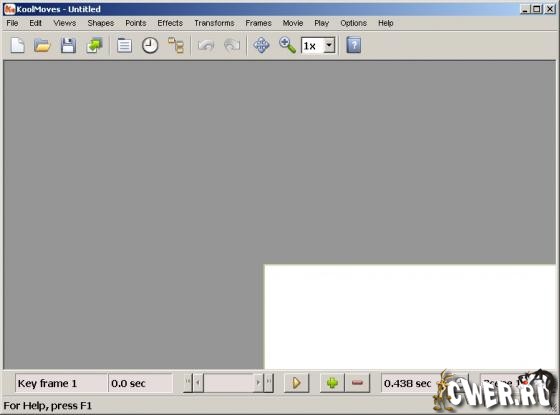Minimize the KoolMoves window
The width and height of the screenshot is (560, 415).
[524, 9]
